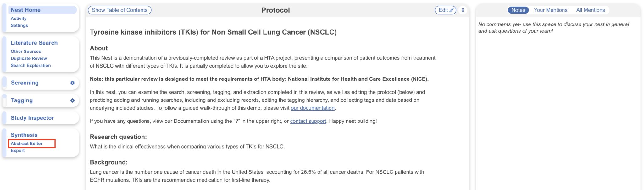Open nest Settings in sidebar
Viewport: 644px width, 190px height.
(19, 25)
